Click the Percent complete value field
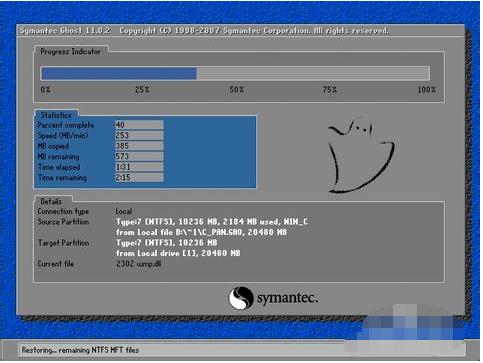 (x=139, y=125)
